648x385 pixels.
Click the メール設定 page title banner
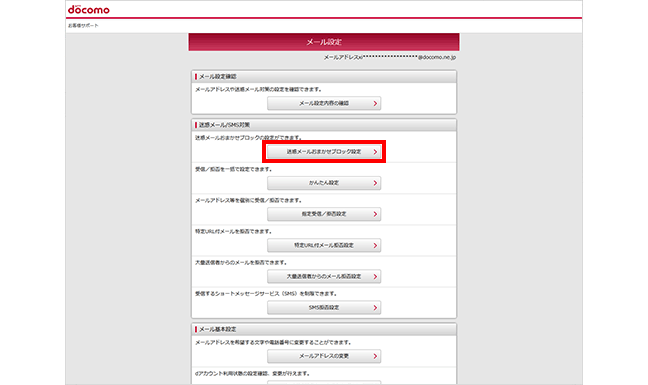pos(324,42)
